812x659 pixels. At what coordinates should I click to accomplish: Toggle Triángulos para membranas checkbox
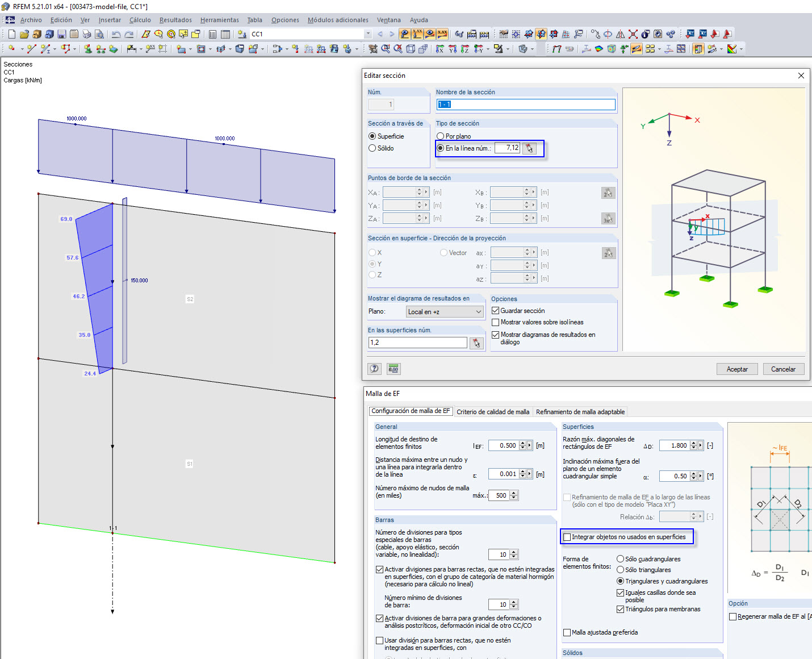[621, 609]
